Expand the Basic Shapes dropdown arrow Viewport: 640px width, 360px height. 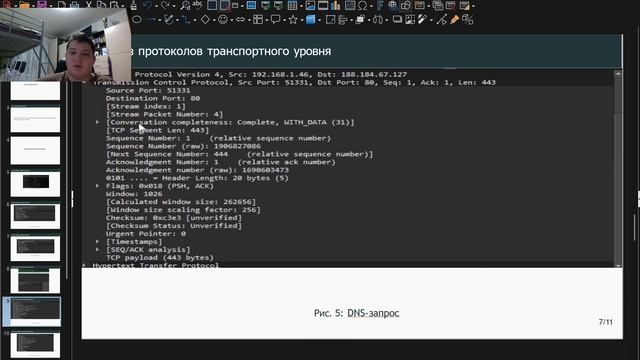[x=214, y=20]
